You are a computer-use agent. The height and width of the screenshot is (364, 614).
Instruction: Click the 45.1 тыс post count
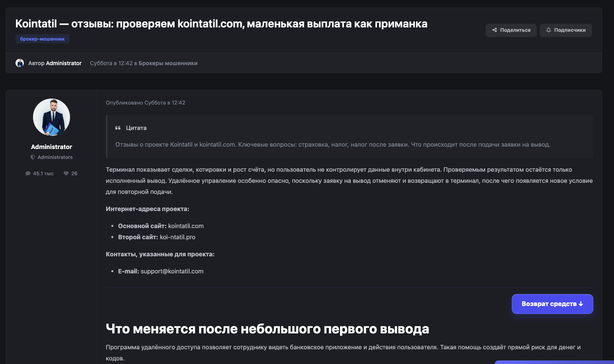coord(43,174)
